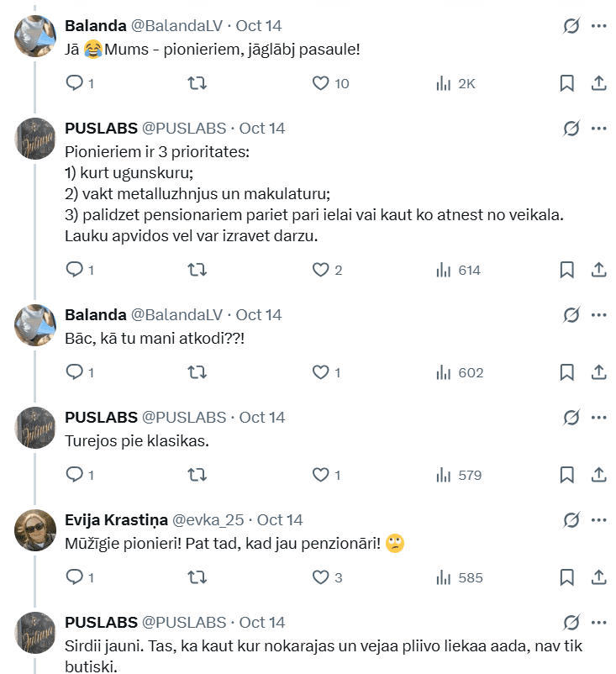Open more menu on Evija Krastiņa's tweet
616x674 pixels.
coord(599,519)
